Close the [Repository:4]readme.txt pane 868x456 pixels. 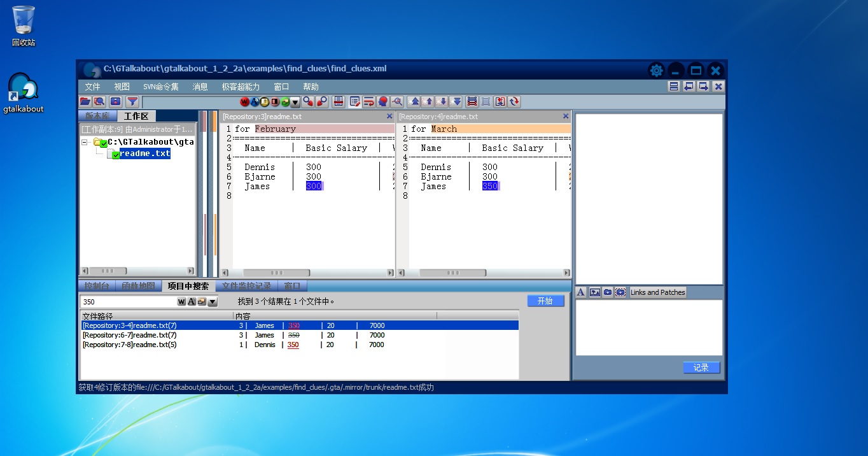(566, 117)
